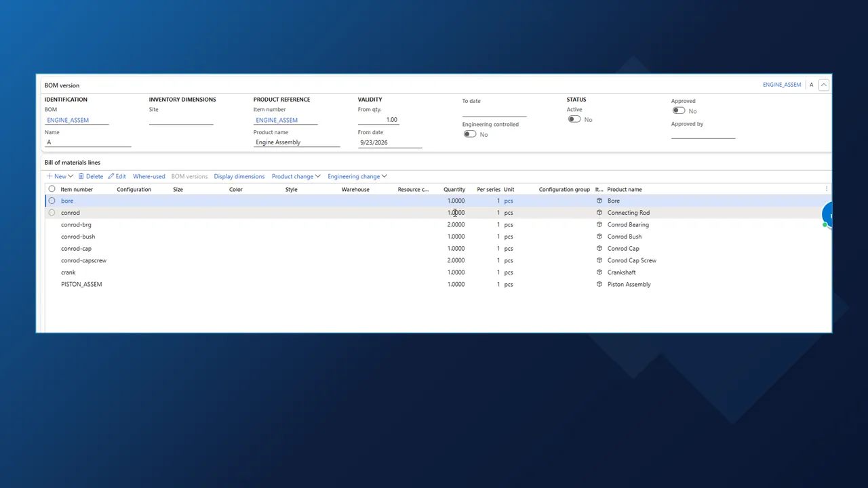Viewport: 868px width, 488px height.
Task: Click the Per series column header
Action: 488,189
